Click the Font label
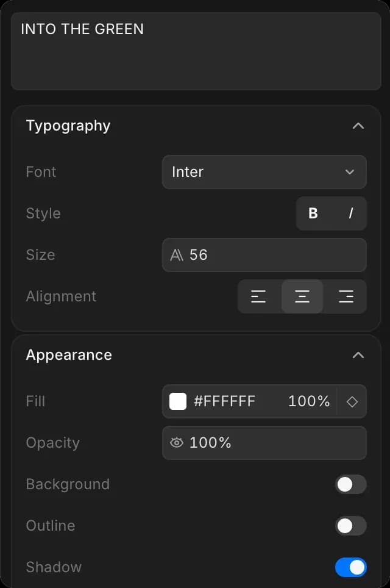390x588 pixels. pyautogui.click(x=41, y=172)
